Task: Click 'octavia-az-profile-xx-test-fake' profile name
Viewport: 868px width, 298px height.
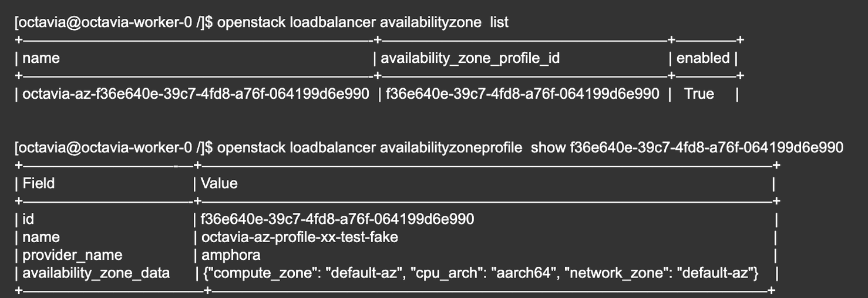Action: (300, 237)
